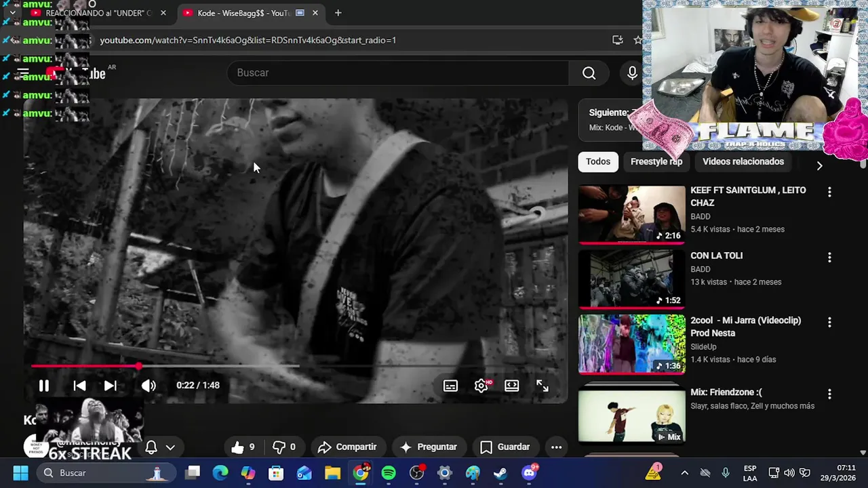Viewport: 868px width, 488px height.
Task: Close the Kode - WiseBagg$$ tab
Action: pos(315,13)
